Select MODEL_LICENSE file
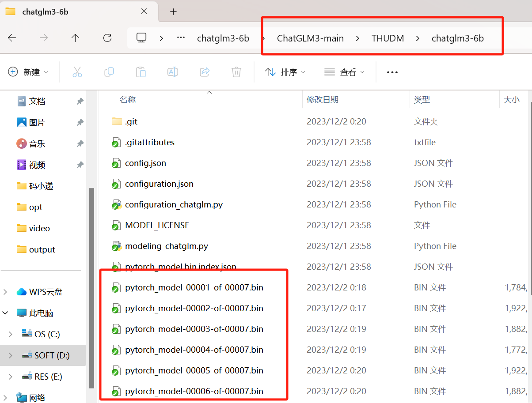532x403 pixels. (157, 225)
